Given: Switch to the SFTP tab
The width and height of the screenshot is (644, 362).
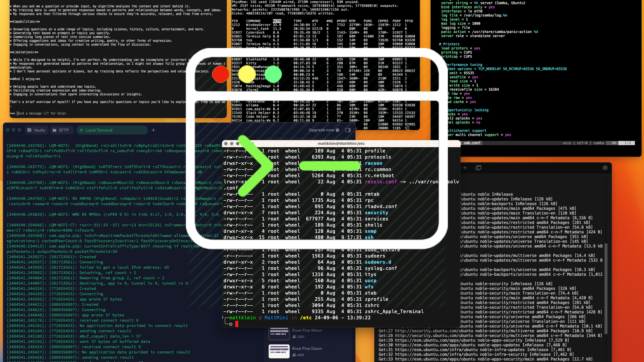Looking at the screenshot, I should coord(61,130).
